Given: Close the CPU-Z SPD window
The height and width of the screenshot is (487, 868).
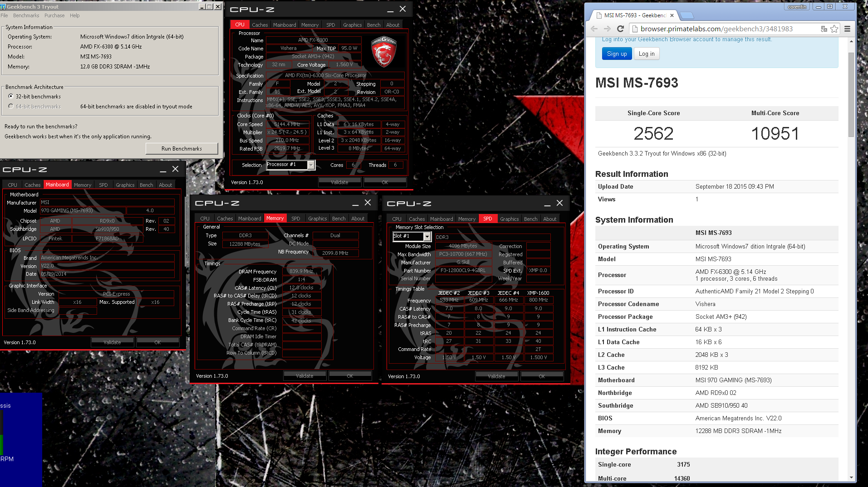Looking at the screenshot, I should click(560, 203).
